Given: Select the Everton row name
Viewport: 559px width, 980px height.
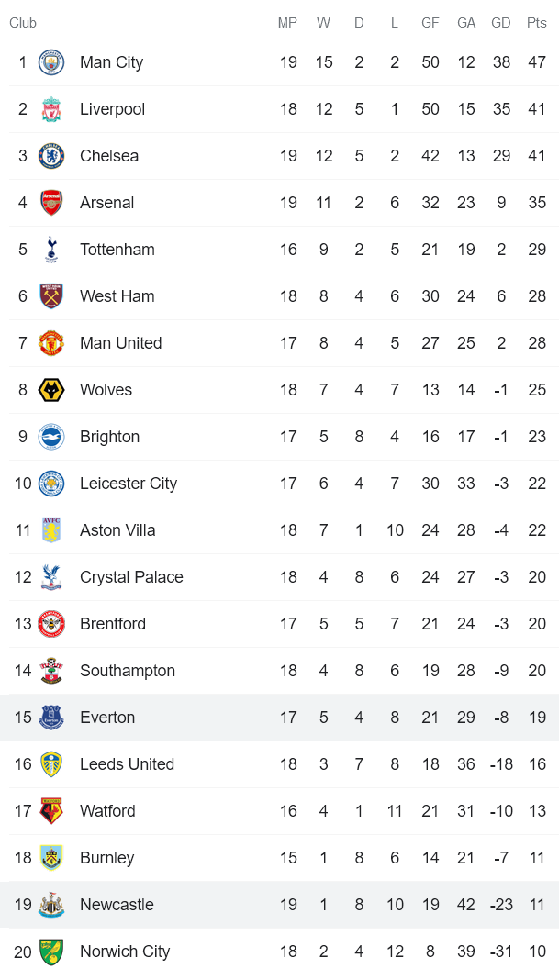Looking at the screenshot, I should [107, 718].
